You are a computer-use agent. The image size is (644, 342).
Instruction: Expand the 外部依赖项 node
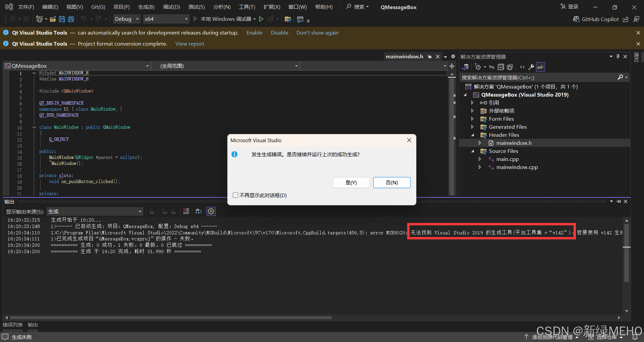(472, 111)
